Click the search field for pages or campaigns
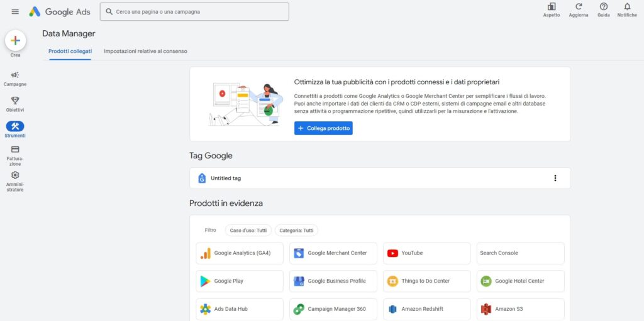644x321 pixels. [x=195, y=12]
